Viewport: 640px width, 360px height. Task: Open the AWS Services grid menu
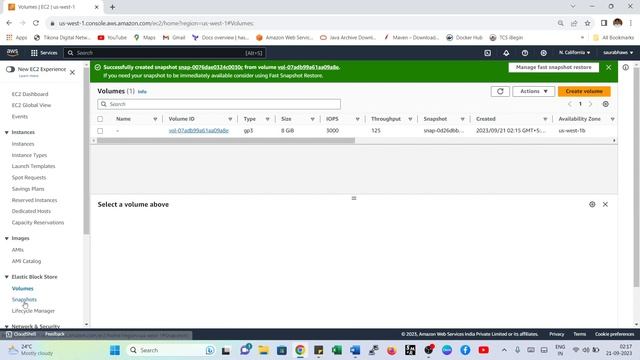(x=44, y=53)
